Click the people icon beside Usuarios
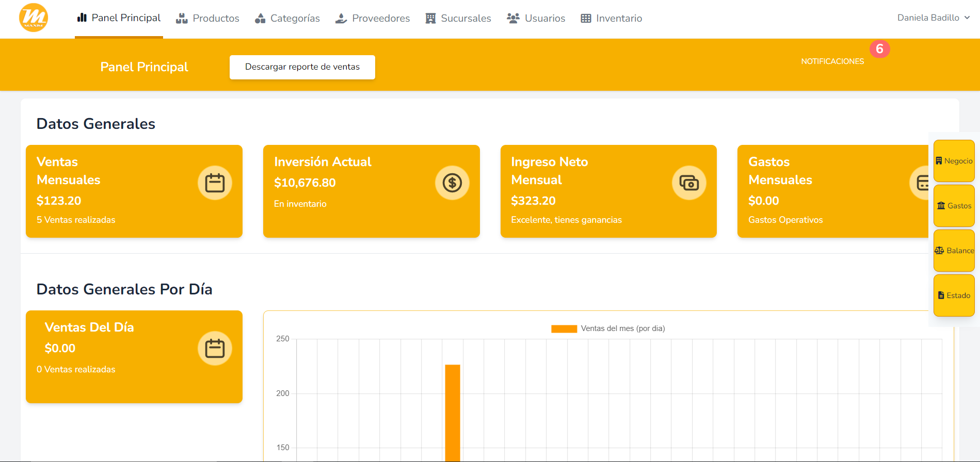The image size is (980, 462). (x=513, y=19)
